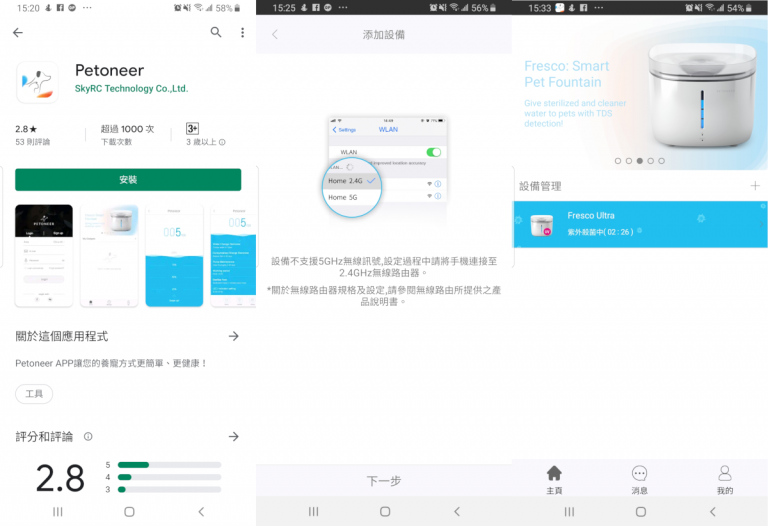Tap the 3+ content rating badge
The width and height of the screenshot is (768, 526).
coord(192,129)
